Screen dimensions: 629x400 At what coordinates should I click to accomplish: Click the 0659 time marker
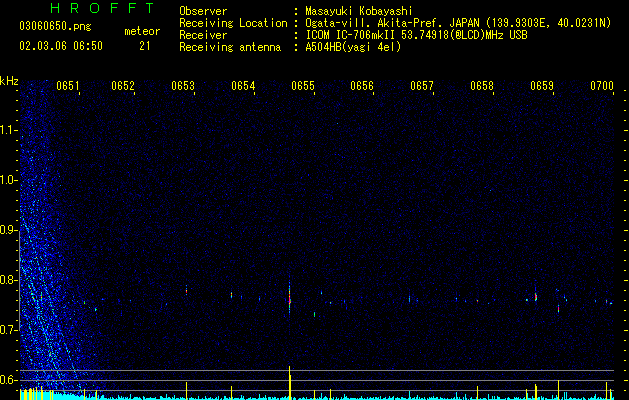542,86
